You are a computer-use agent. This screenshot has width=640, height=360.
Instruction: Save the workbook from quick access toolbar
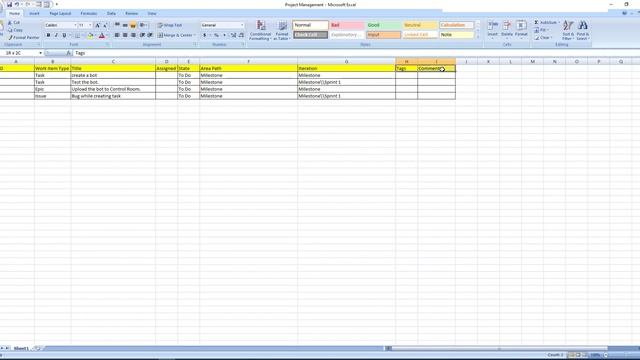(x=9, y=4)
